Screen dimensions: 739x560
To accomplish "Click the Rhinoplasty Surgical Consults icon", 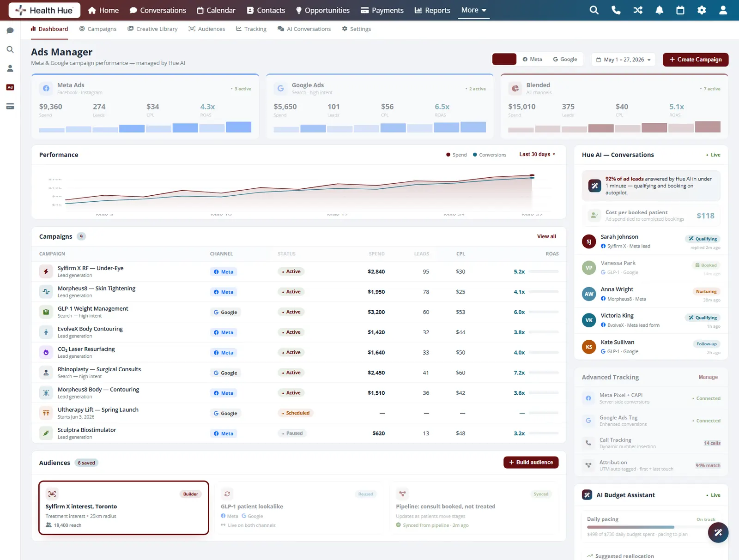I will 46,373.
